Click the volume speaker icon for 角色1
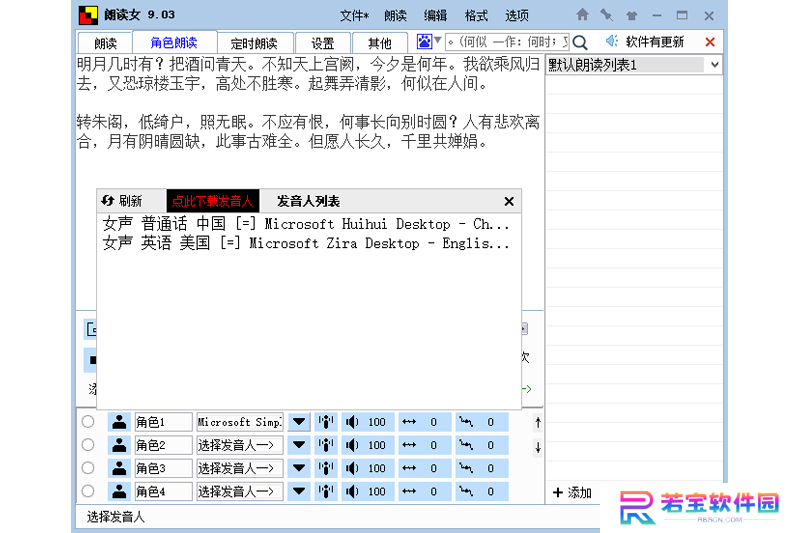 point(352,422)
